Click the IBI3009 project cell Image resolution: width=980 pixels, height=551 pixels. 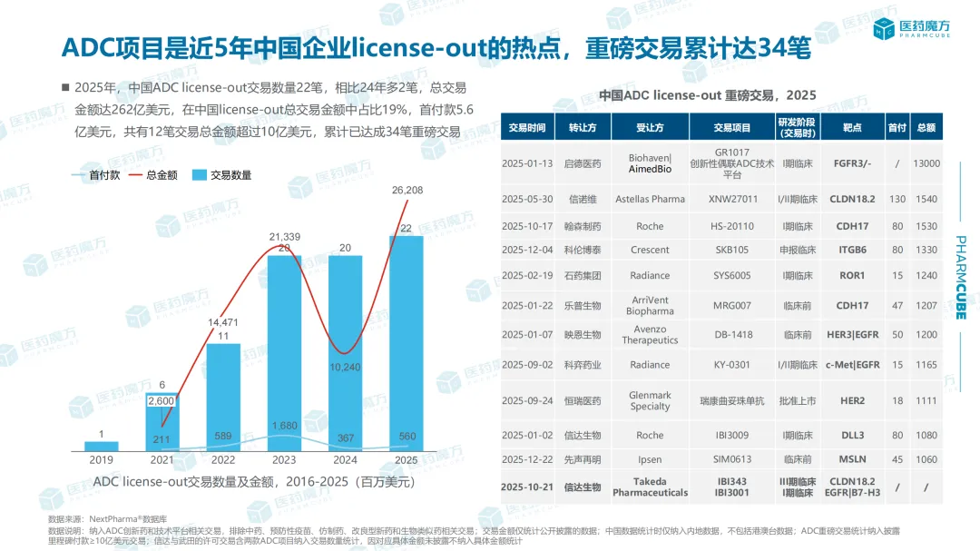coord(732,435)
